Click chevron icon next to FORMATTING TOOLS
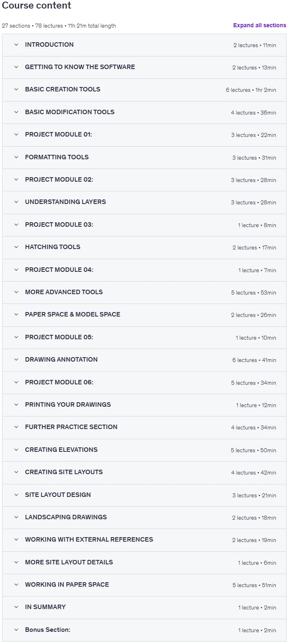This screenshot has height=644, width=289. click(x=16, y=157)
